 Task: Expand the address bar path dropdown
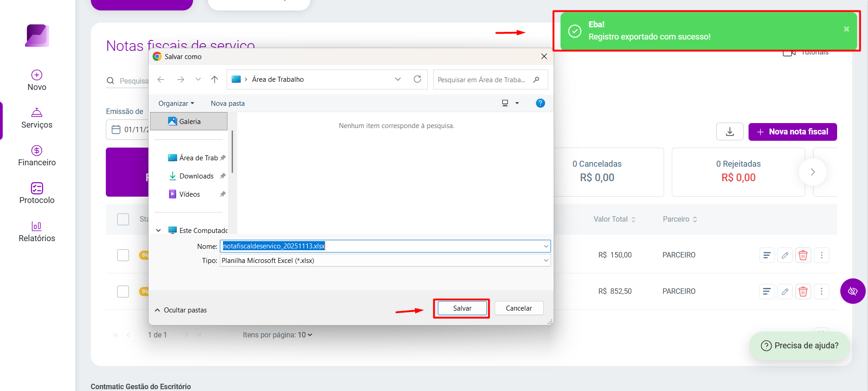point(398,79)
